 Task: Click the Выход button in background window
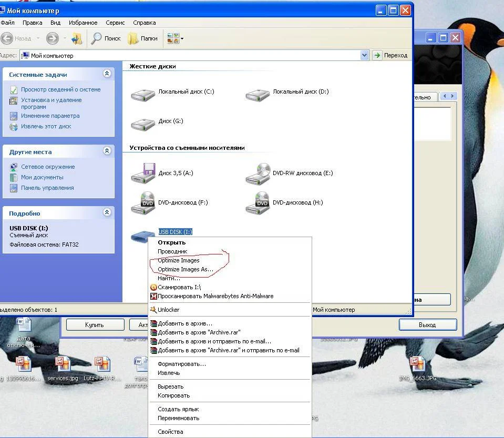[x=428, y=325]
